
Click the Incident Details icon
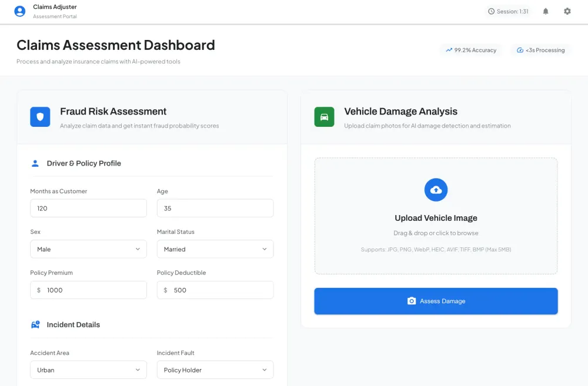tap(35, 324)
